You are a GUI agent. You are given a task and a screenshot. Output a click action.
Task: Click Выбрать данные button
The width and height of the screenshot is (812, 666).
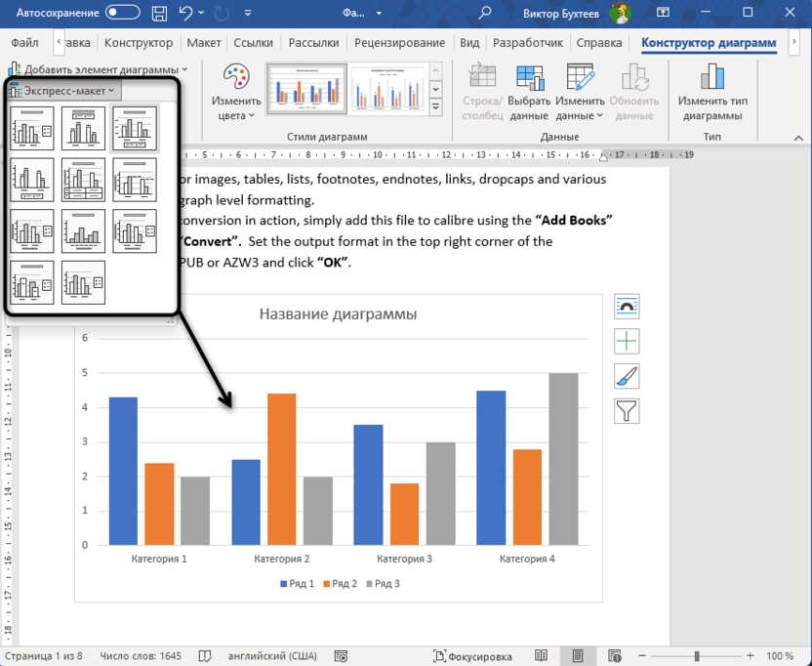[x=529, y=94]
